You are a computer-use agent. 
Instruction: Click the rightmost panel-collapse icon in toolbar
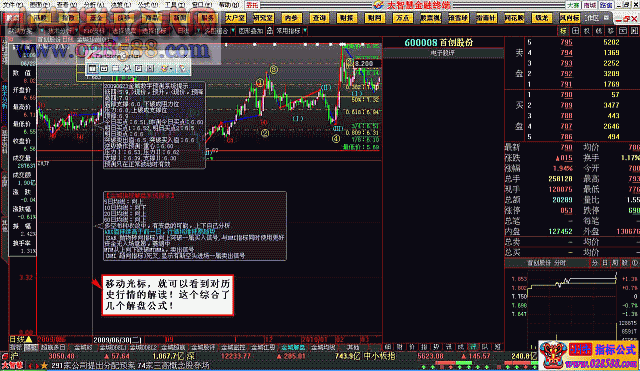[x=634, y=31]
